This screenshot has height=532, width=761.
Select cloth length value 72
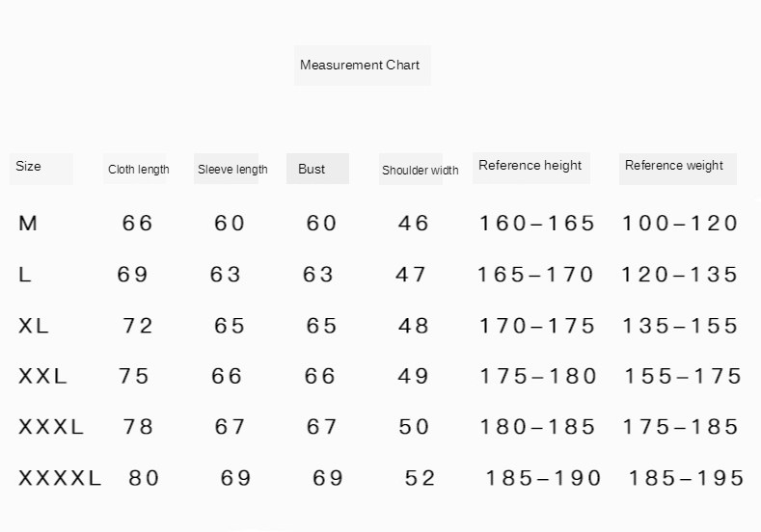click(x=138, y=326)
